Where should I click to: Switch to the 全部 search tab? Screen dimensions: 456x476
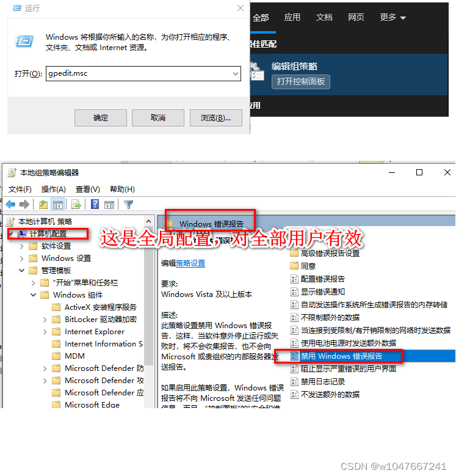[261, 18]
